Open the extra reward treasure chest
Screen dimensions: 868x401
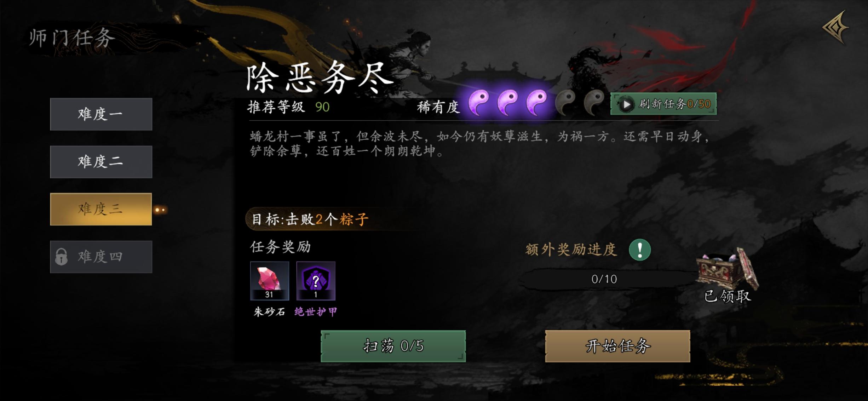728,268
